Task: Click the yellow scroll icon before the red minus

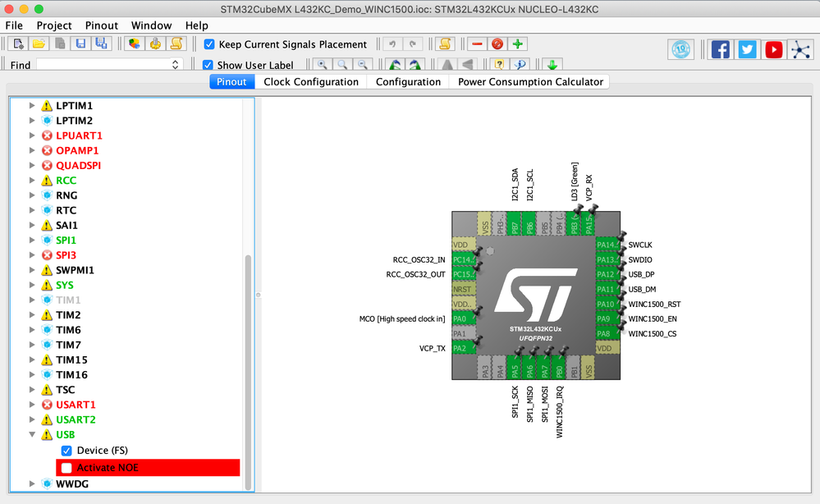Action: [x=445, y=44]
